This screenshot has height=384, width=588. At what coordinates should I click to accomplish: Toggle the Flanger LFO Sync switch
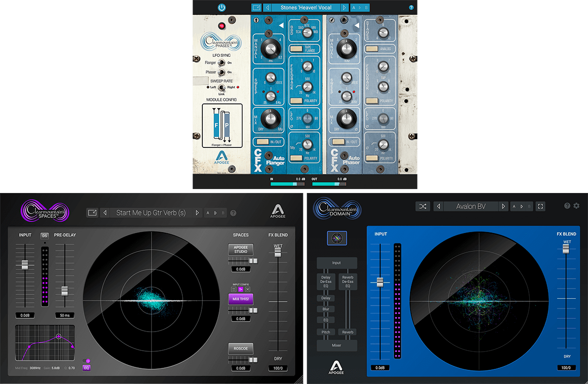(x=222, y=63)
